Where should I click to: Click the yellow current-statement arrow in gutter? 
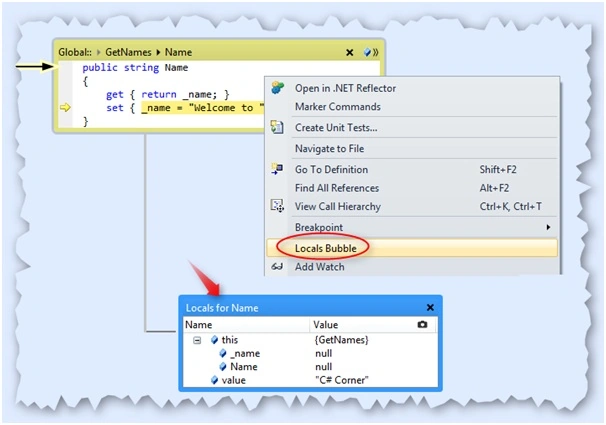[x=65, y=107]
